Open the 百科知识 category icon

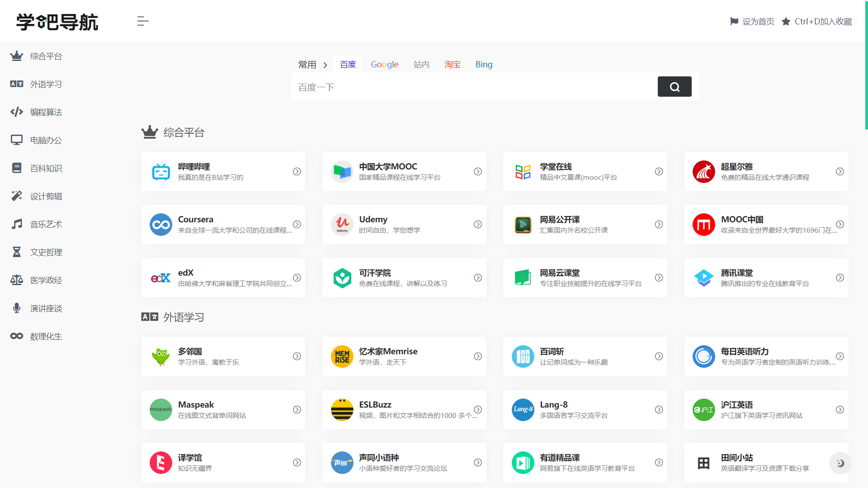[x=17, y=168]
